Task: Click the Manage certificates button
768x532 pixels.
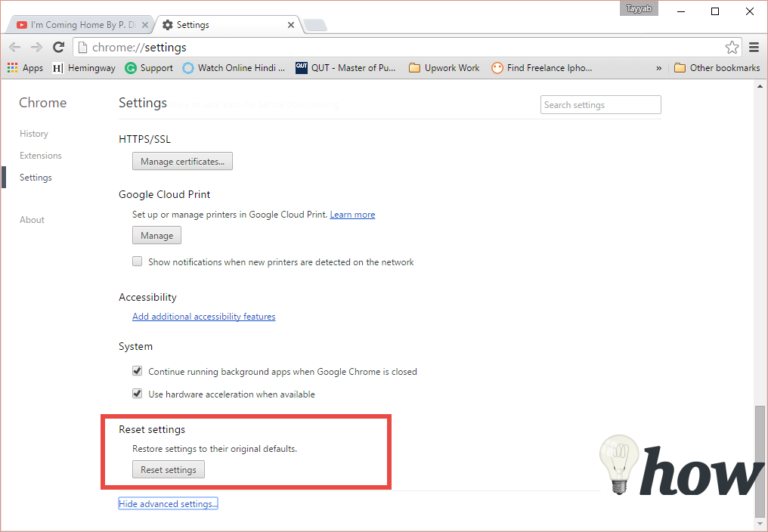Action: [x=182, y=161]
